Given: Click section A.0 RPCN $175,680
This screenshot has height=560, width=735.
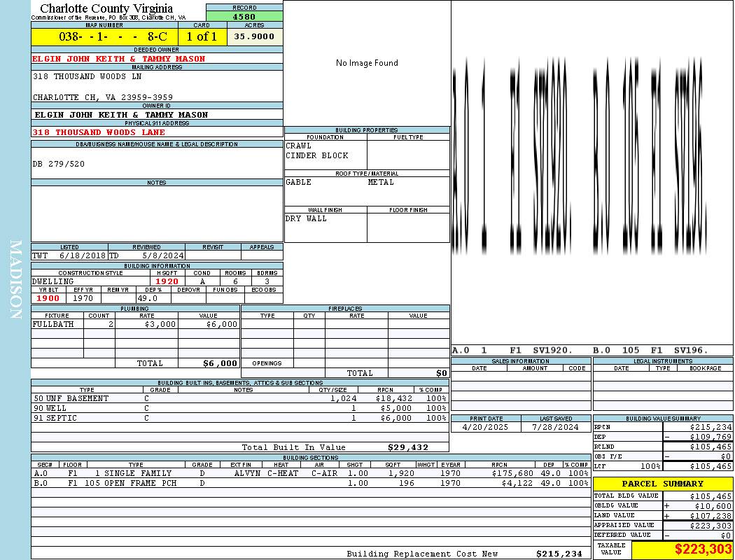Looking at the screenshot, I should (x=512, y=473).
